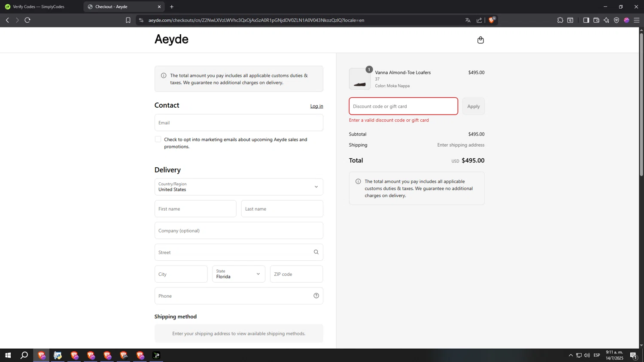Screen dimensions: 644x362
Task: Show hidden system tray icons
Action: [571, 355]
